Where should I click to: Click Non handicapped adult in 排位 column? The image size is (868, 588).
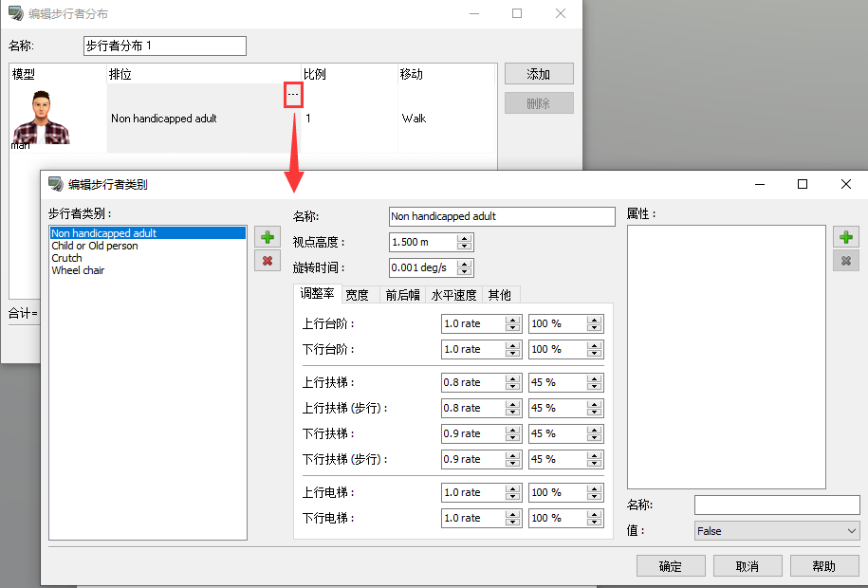point(164,118)
